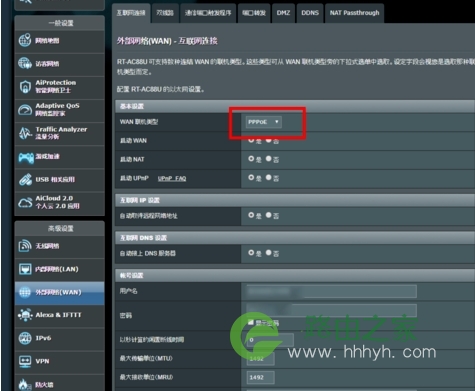The height and width of the screenshot is (391, 475).
Task: Select 是 for 自动接上 DNS 服务器
Action: (251, 253)
